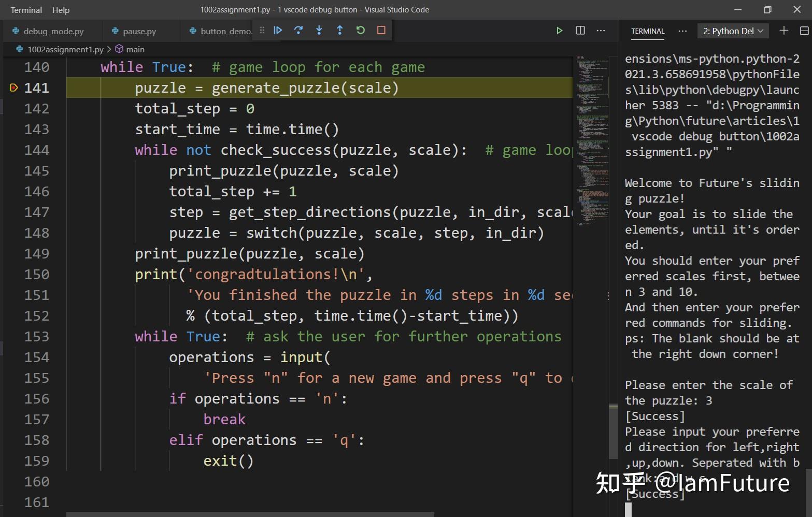Stop debugging with the red square icon
812x517 pixels.
click(x=381, y=30)
